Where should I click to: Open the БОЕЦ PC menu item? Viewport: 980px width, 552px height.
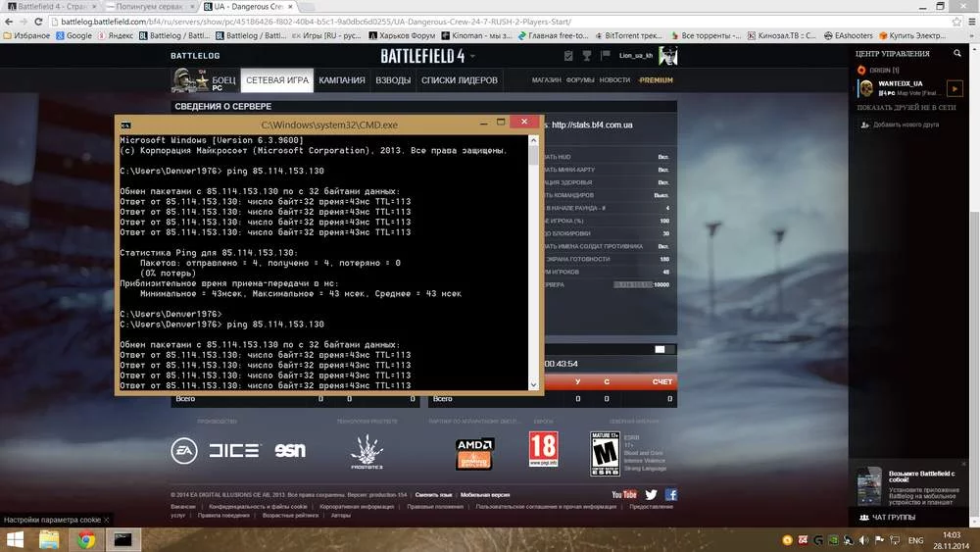tap(223, 82)
